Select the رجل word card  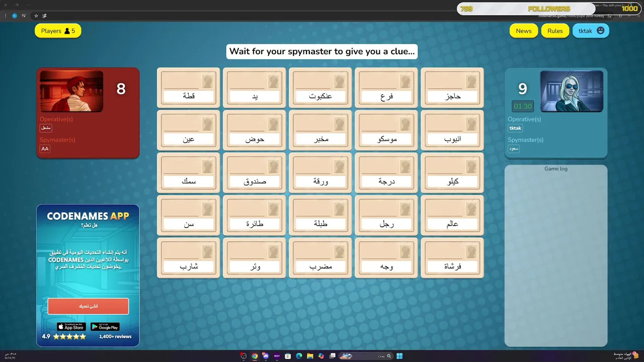pos(386,216)
